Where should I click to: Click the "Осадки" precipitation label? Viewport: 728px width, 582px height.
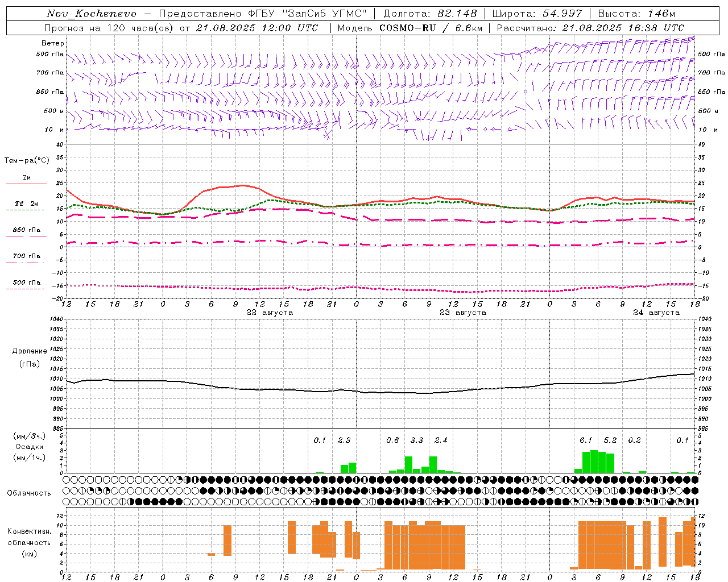click(30, 447)
